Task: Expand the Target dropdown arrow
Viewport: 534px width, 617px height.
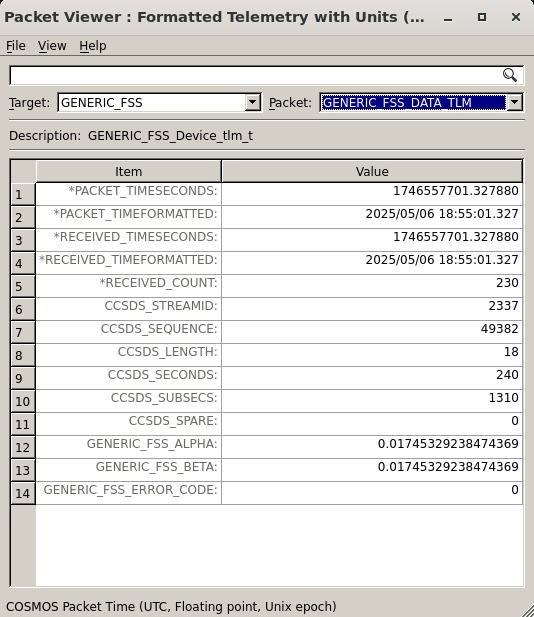Action: click(x=252, y=103)
